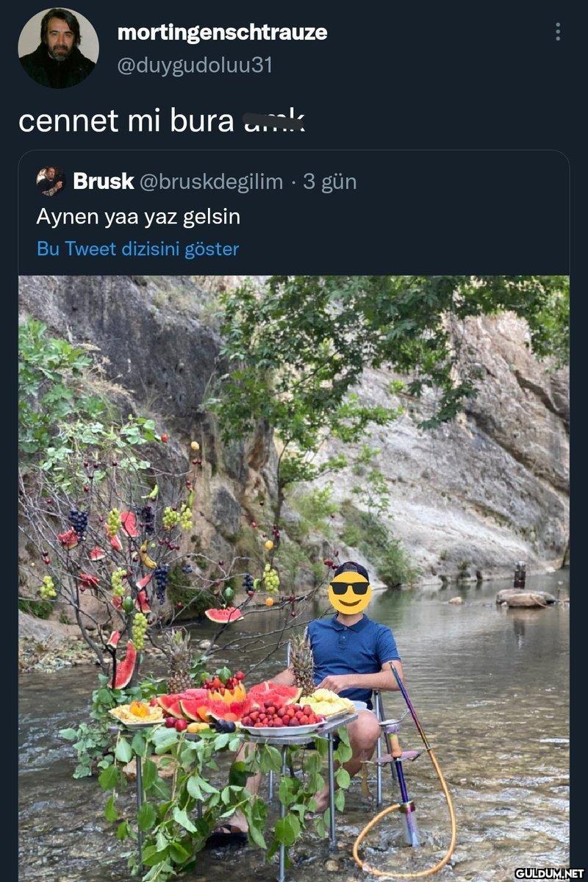This screenshot has width=588, height=882.
Task: Click the "cennet mi bura" tweet text
Action: [126, 121]
